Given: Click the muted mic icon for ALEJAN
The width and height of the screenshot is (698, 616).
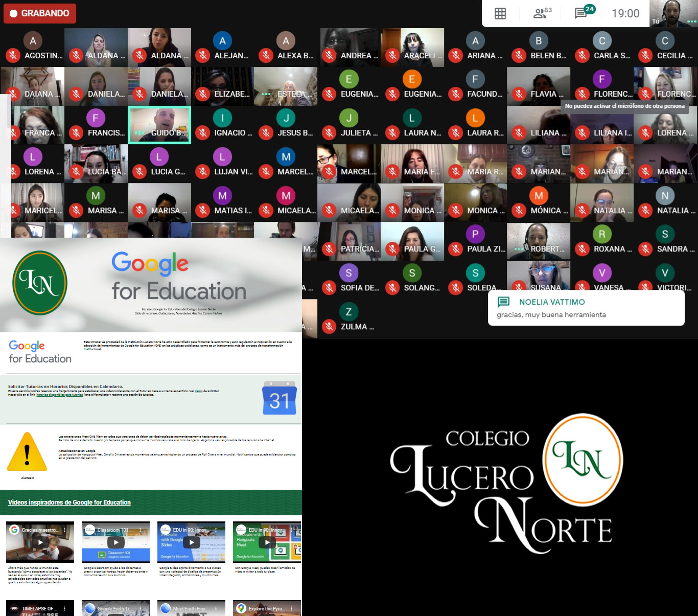Looking at the screenshot, I should pos(203,55).
